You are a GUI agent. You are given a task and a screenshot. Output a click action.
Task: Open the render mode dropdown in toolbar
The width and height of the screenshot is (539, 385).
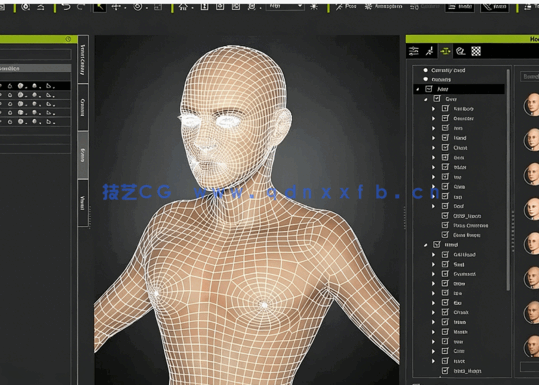(x=285, y=6)
